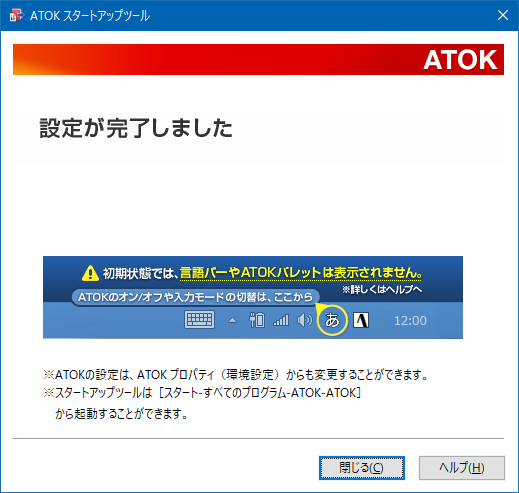Click the yellow underlined 言語バーやATOKパレット text
Screen dimensions: 519x493
coord(251,273)
